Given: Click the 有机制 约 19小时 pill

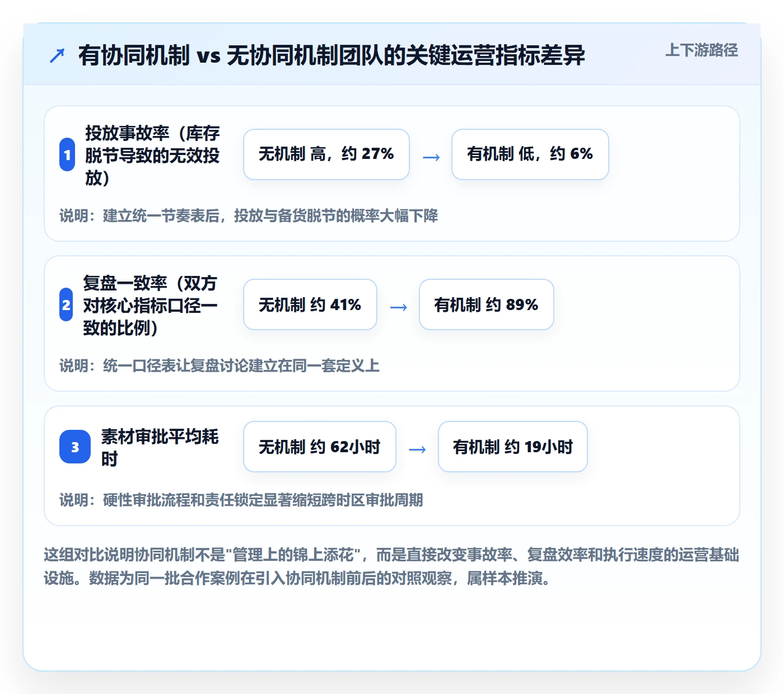Looking at the screenshot, I should 513,447.
